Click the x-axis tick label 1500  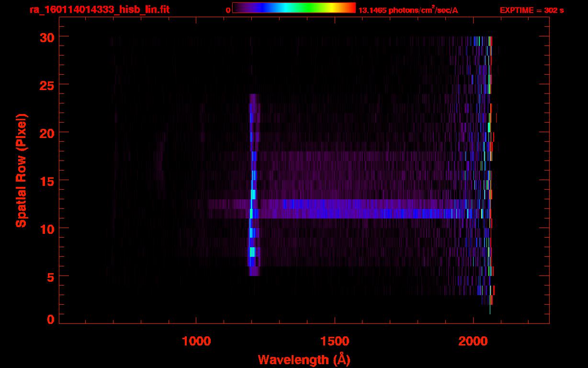[x=335, y=341]
